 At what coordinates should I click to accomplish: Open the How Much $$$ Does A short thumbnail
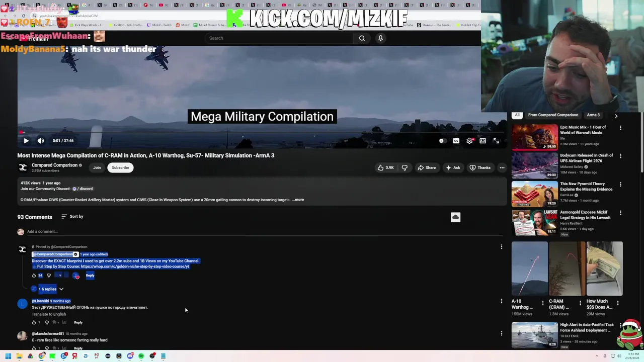coord(604,268)
